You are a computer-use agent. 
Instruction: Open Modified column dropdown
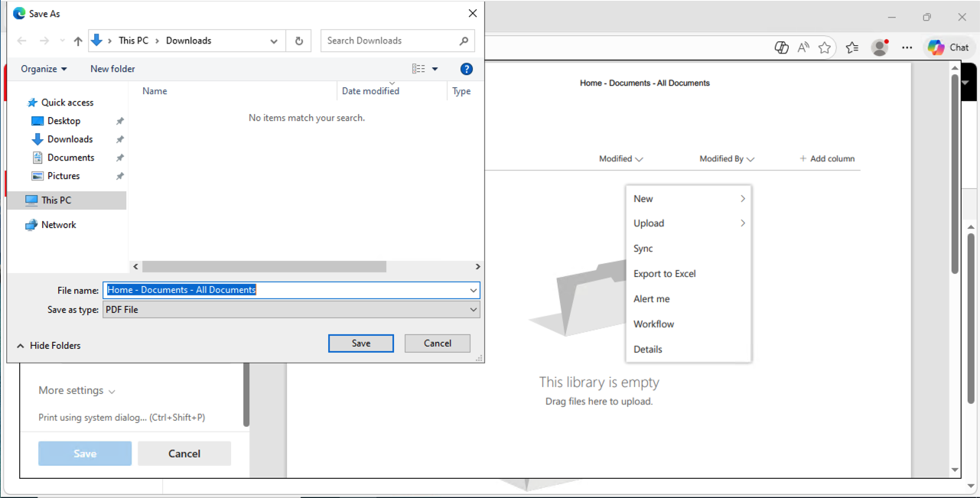click(621, 159)
